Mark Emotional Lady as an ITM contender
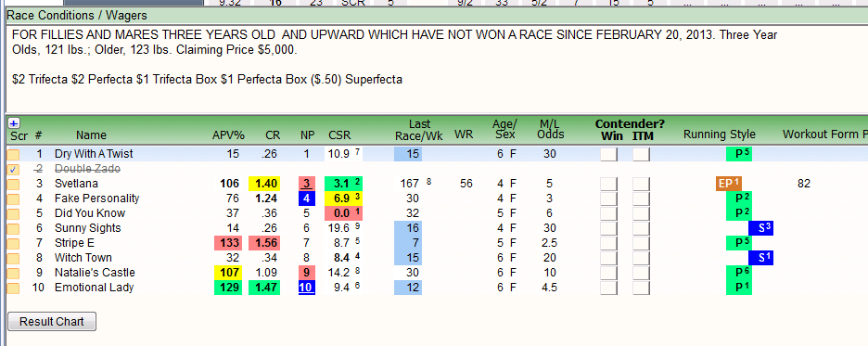The width and height of the screenshot is (868, 346). [x=641, y=288]
